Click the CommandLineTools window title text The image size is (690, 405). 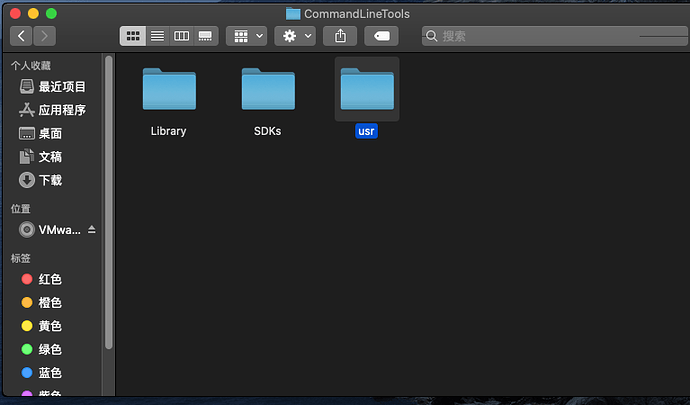pos(357,14)
